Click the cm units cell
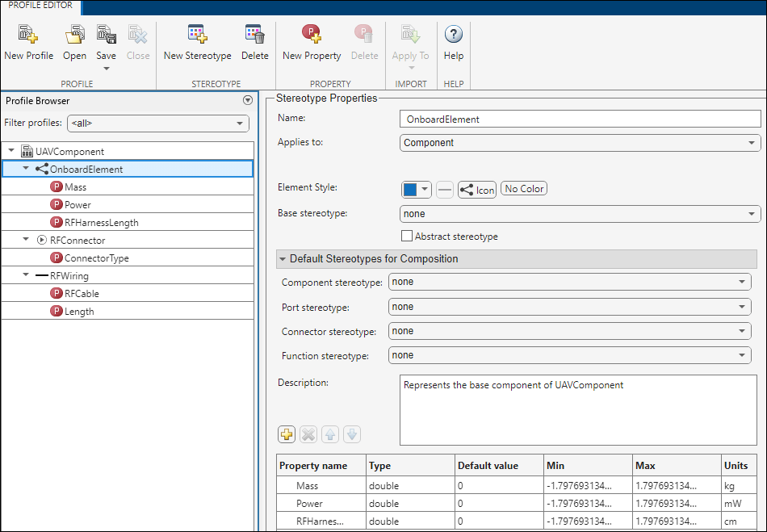The width and height of the screenshot is (767, 532). [x=739, y=522]
